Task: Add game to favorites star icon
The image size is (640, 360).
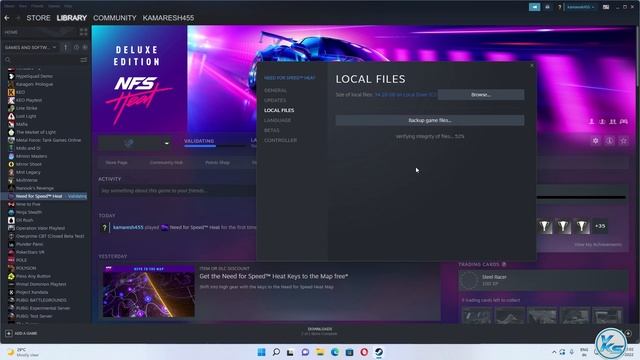Action: pyautogui.click(x=623, y=141)
